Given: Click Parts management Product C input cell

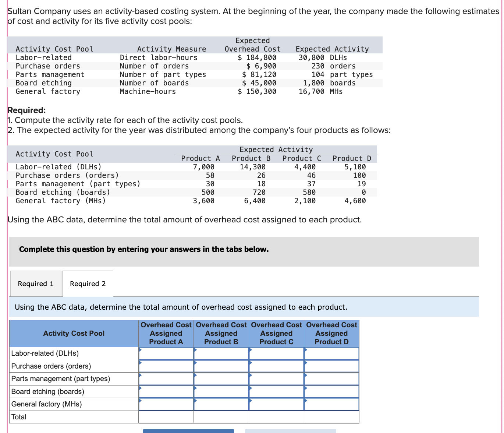Looking at the screenshot, I should click(276, 379).
